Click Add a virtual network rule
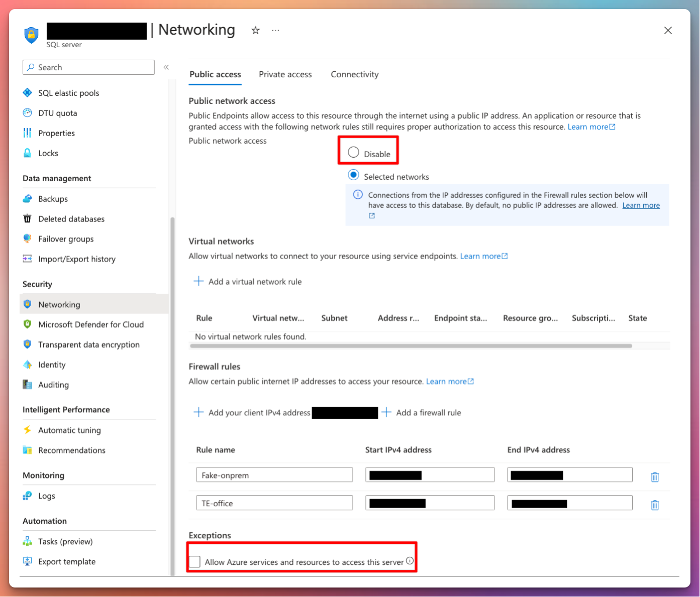Screen dimensions: 700x597 coord(248,282)
